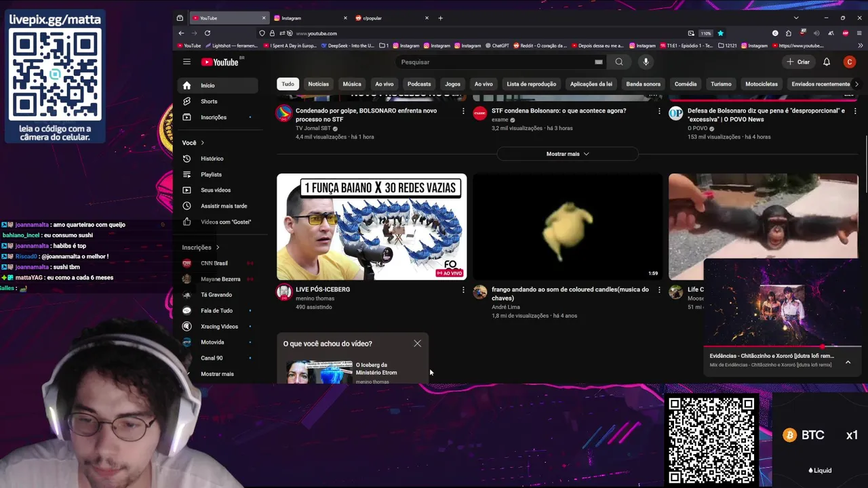
Task: Expand the miniplayer with chevron up
Action: (x=848, y=363)
